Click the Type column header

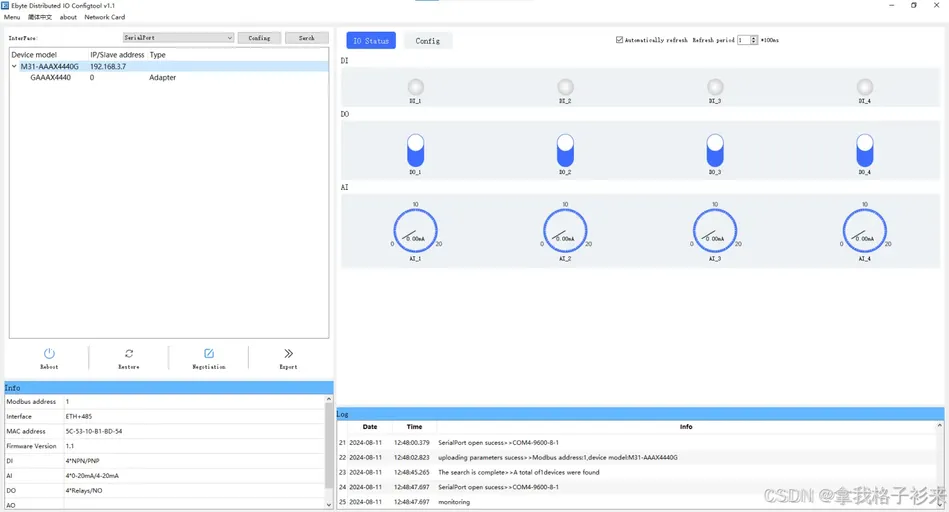click(x=157, y=54)
